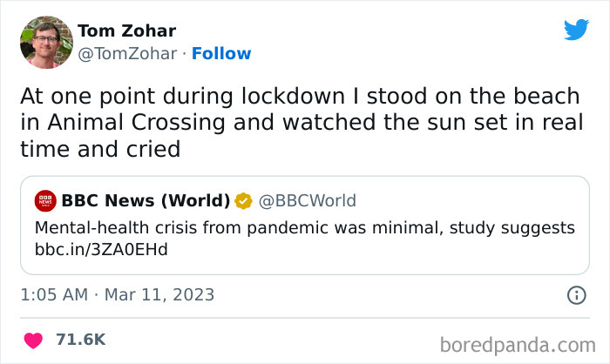Click the @BBCWorld handle

coord(307,201)
